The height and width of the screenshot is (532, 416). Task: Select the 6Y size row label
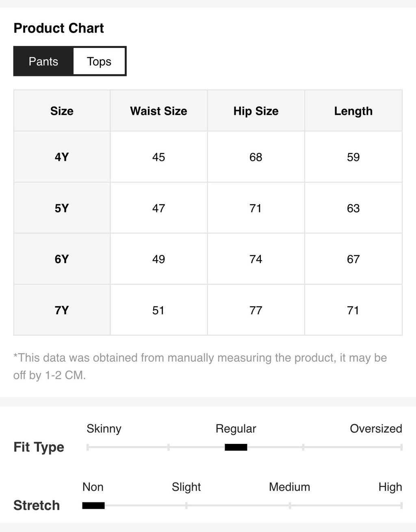click(x=62, y=259)
